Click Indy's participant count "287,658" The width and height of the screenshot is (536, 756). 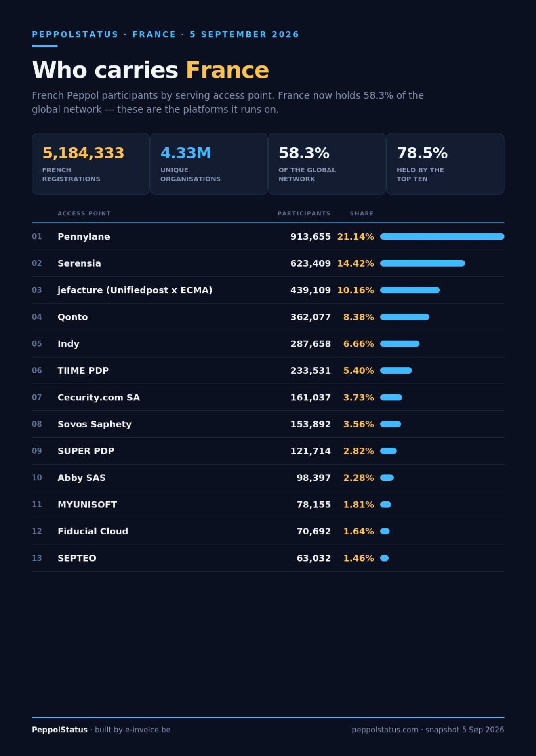[x=311, y=344]
